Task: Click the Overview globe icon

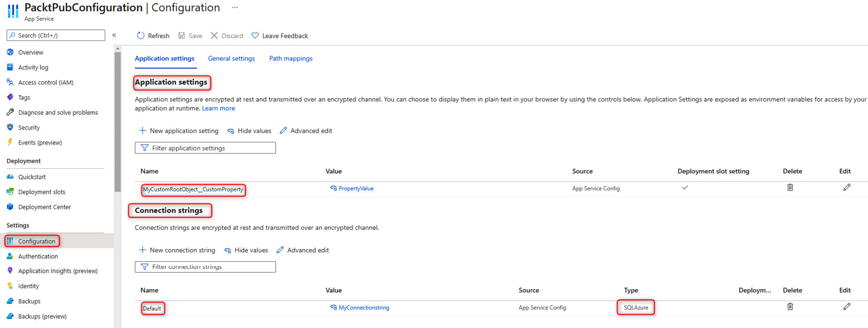Action: pos(10,52)
